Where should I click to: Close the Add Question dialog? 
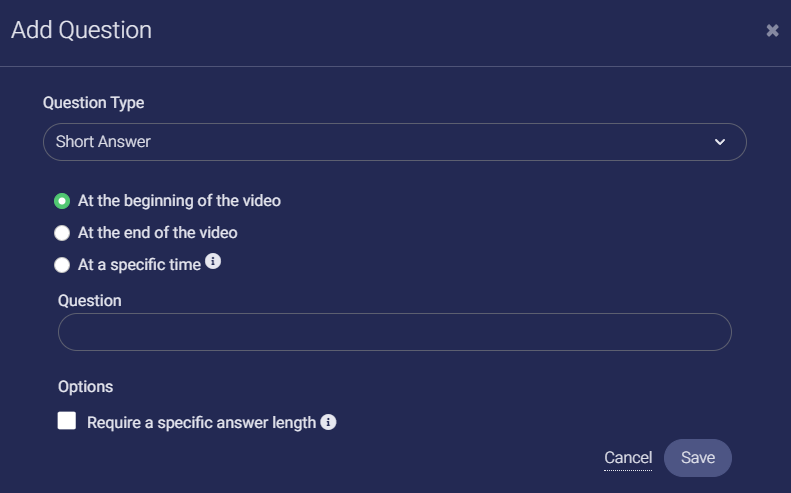click(x=772, y=31)
